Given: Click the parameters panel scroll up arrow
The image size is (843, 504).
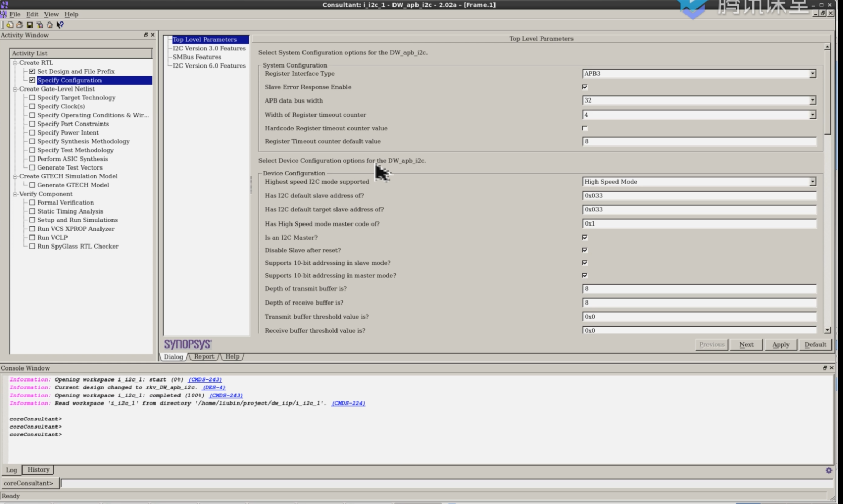Looking at the screenshot, I should [x=827, y=47].
